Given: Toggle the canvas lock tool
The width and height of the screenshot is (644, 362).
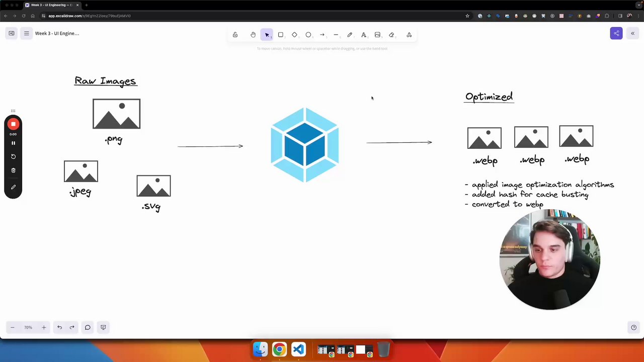Looking at the screenshot, I should [x=235, y=35].
